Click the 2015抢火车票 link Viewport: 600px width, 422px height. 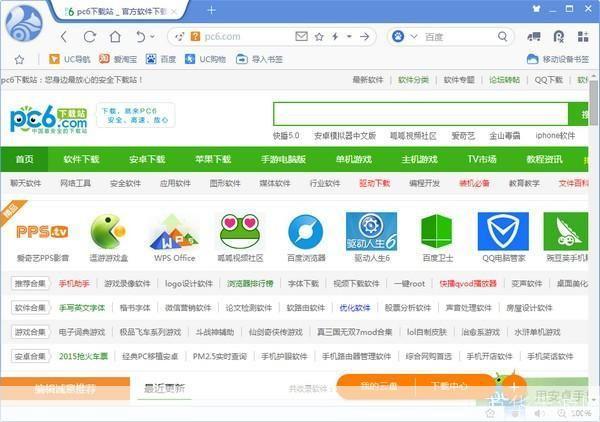[x=83, y=356]
